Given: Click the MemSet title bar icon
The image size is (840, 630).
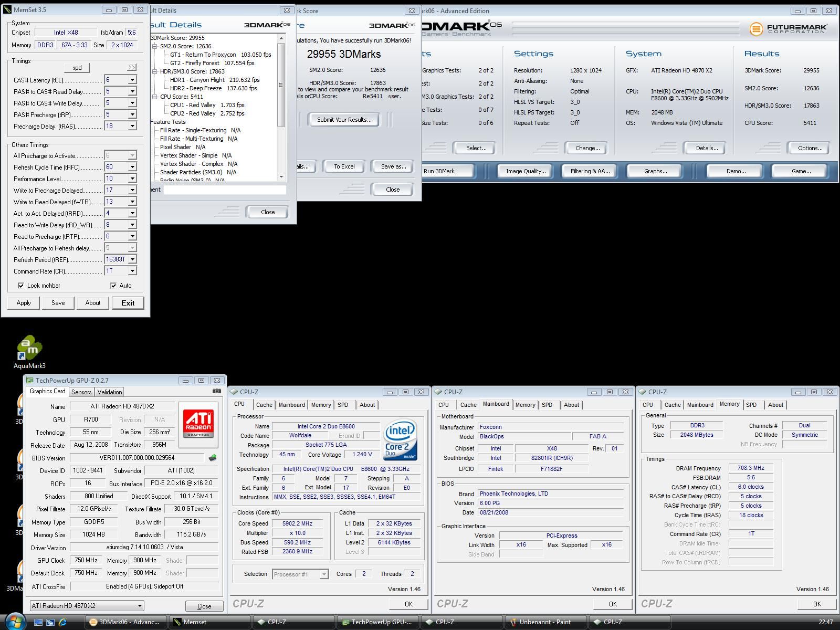Looking at the screenshot, I should (x=7, y=9).
